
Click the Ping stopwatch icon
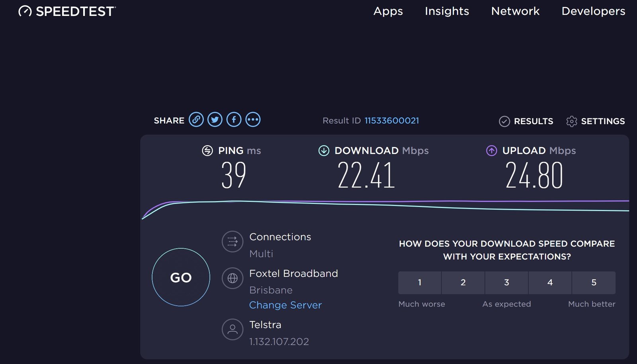207,151
